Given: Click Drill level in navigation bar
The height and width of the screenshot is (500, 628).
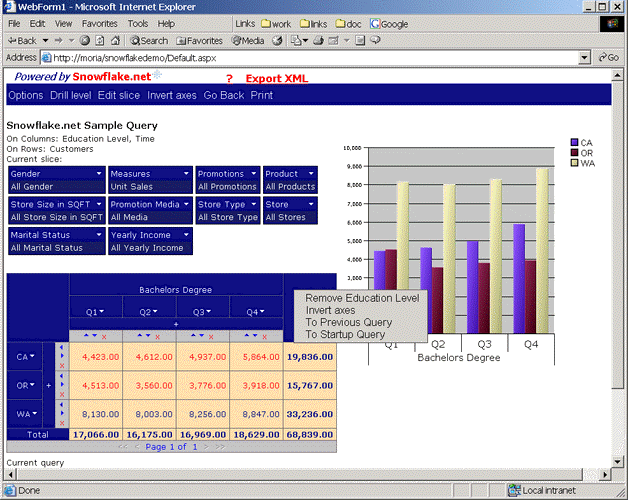Looking at the screenshot, I should 70,95.
